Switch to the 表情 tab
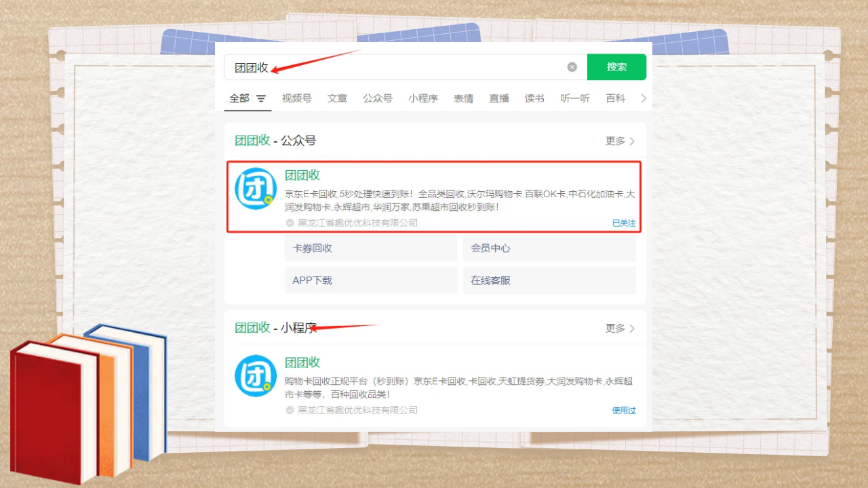868x488 pixels. [x=464, y=98]
